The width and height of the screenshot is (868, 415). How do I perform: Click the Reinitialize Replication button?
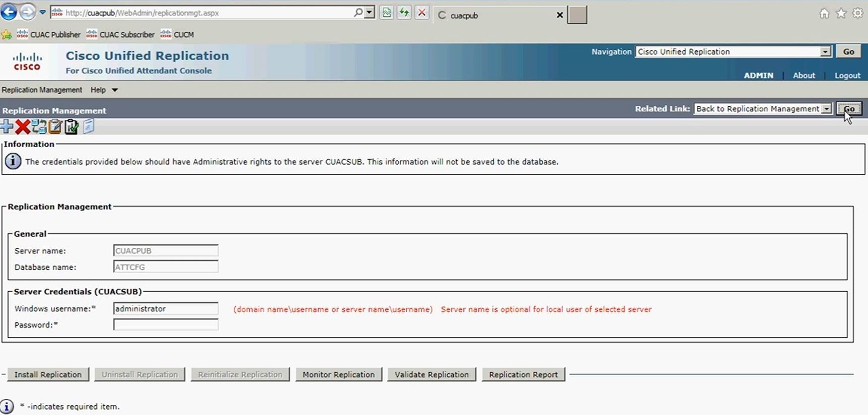[x=240, y=374]
